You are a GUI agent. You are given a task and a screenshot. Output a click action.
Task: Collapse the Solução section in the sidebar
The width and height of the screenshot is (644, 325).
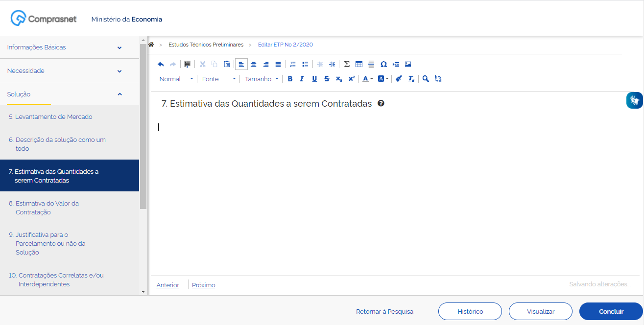point(119,93)
